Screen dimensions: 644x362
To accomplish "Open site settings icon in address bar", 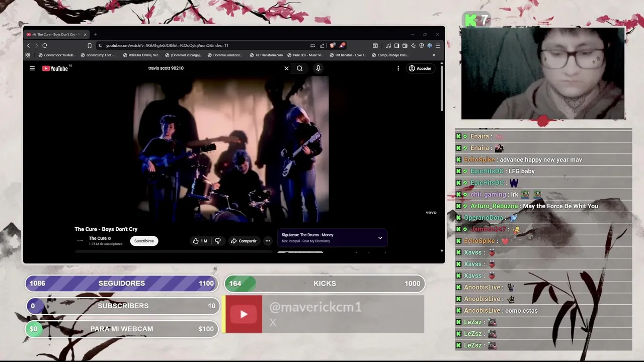I will point(101,45).
